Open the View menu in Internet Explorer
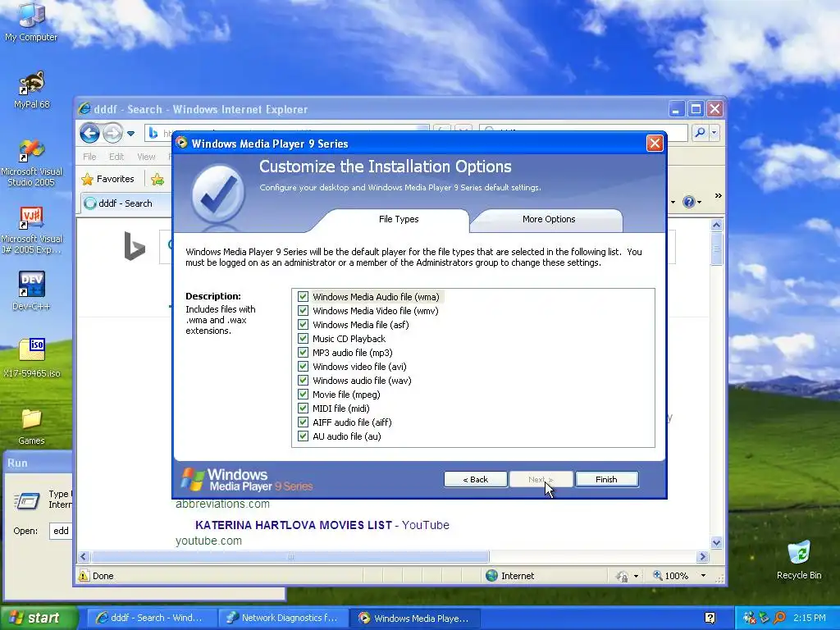 click(146, 157)
